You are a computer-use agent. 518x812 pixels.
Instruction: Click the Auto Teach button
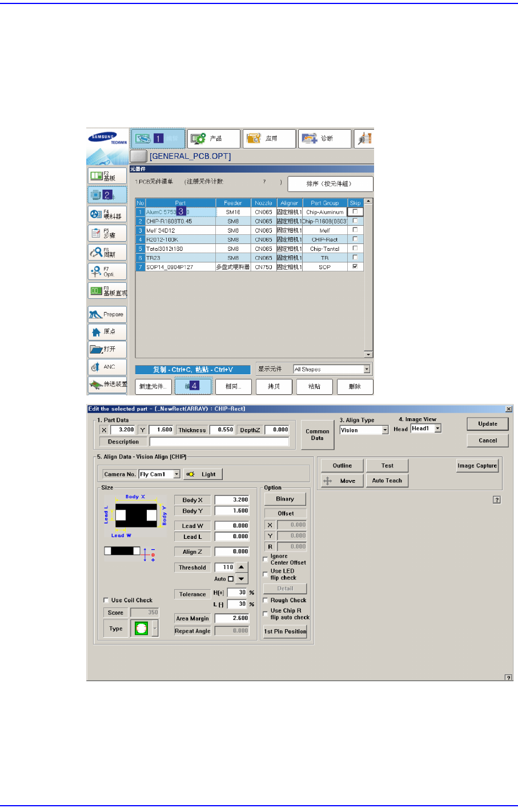387,481
